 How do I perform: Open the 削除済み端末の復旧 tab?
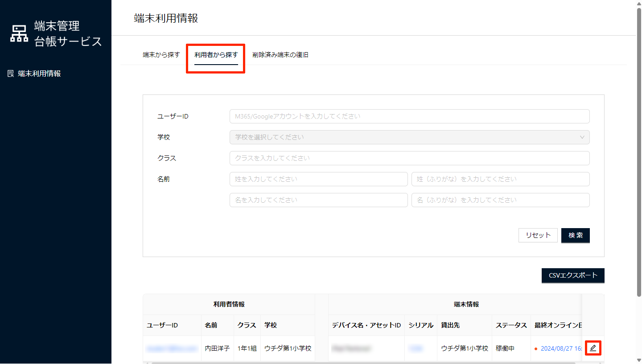[x=280, y=55]
